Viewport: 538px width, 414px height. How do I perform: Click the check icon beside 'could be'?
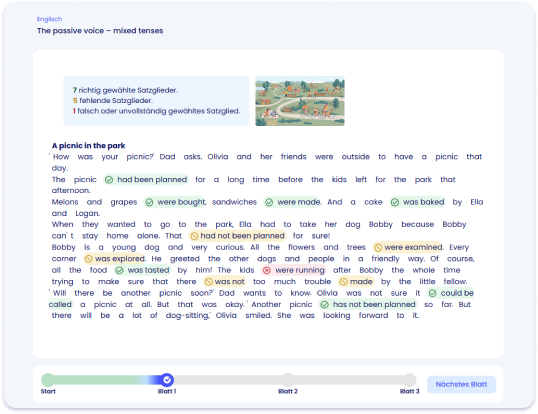(432, 293)
